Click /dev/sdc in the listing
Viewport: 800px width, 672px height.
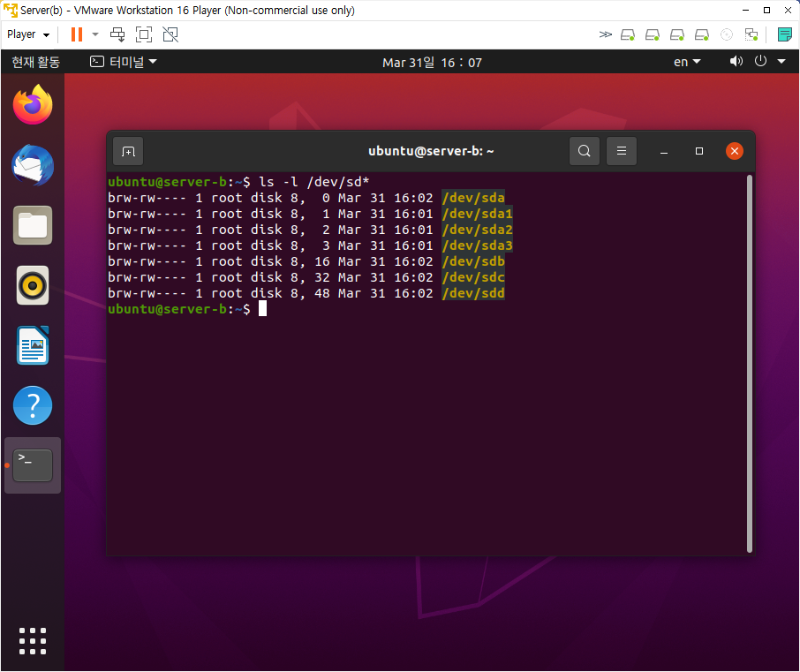(x=473, y=277)
